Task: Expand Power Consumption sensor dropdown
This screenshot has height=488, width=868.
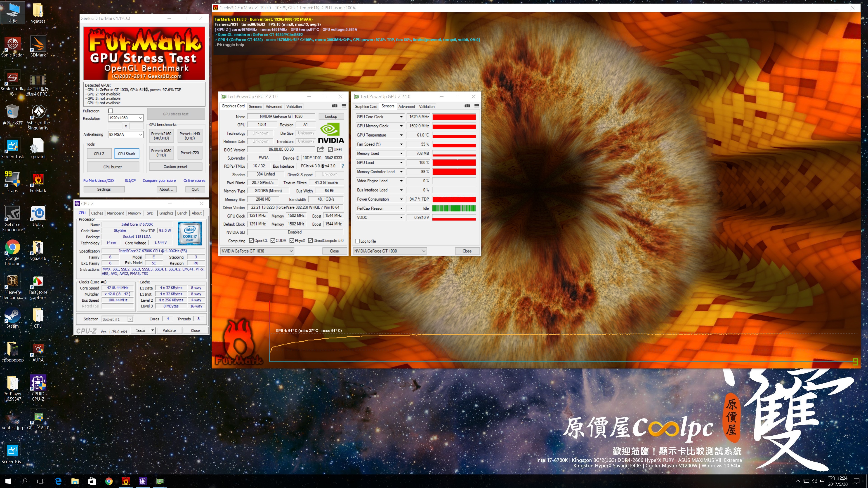Action: pos(401,199)
